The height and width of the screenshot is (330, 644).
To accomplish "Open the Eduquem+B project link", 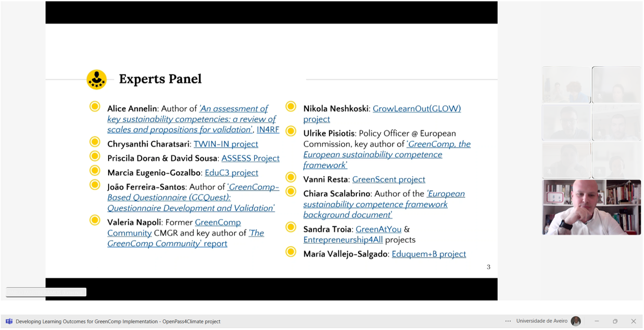I will [429, 254].
